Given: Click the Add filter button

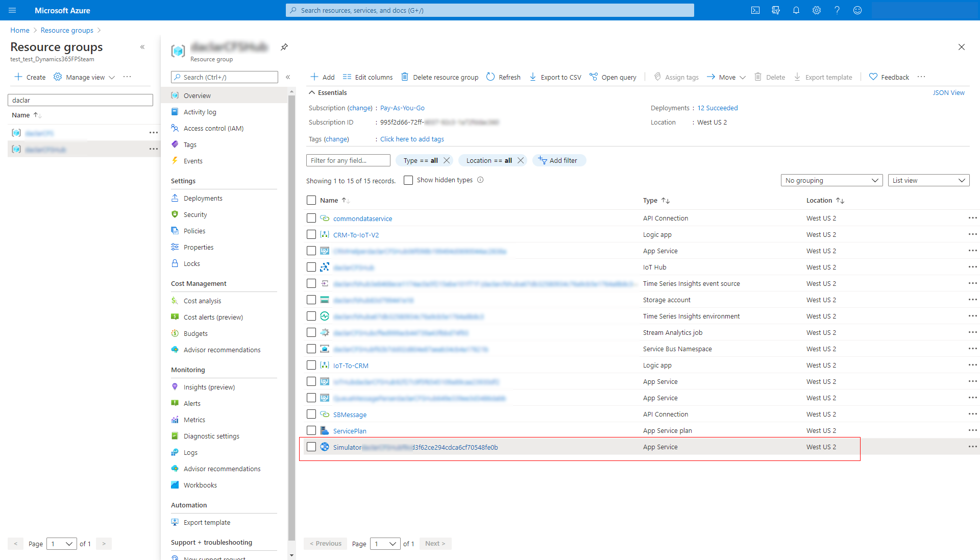Looking at the screenshot, I should pyautogui.click(x=557, y=160).
